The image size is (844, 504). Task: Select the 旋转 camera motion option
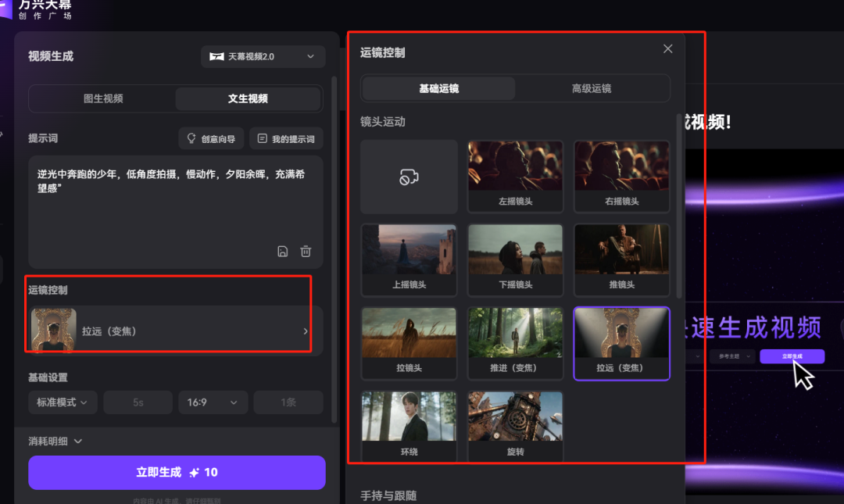coord(515,426)
